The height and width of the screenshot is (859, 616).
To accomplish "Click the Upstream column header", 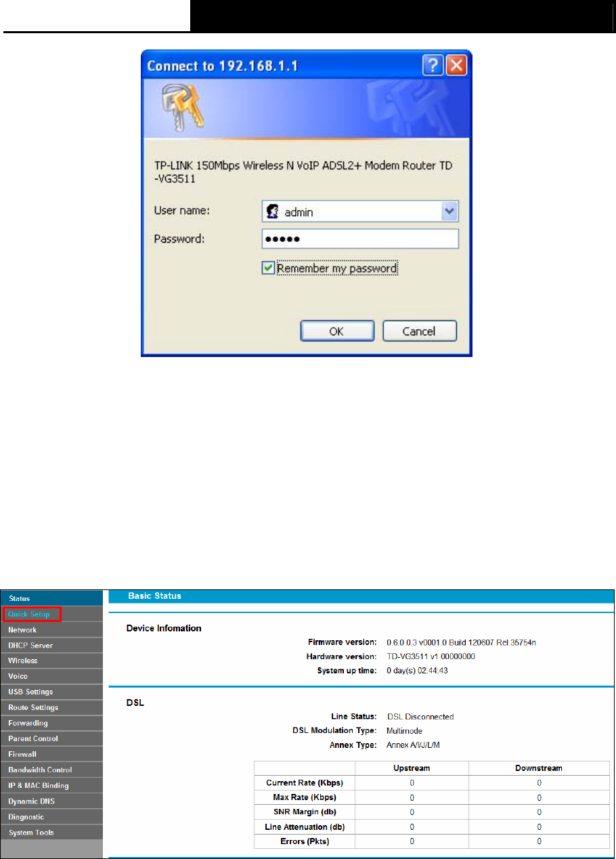I will coord(412,768).
